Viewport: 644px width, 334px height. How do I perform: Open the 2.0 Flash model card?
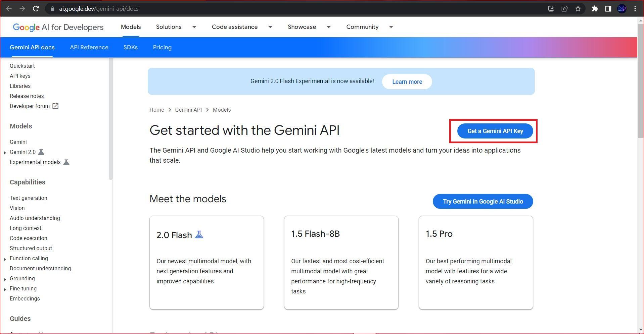[x=206, y=263]
